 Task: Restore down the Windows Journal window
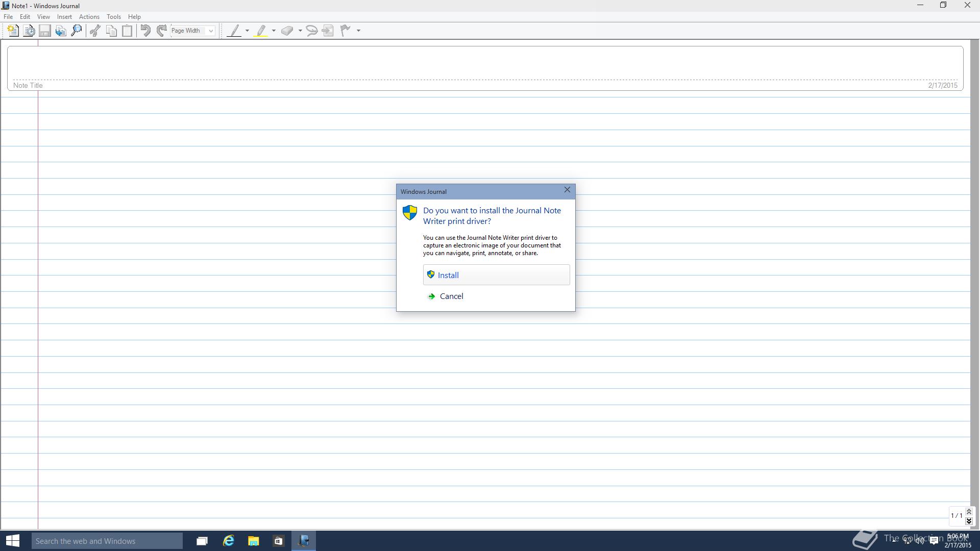pyautogui.click(x=943, y=5)
